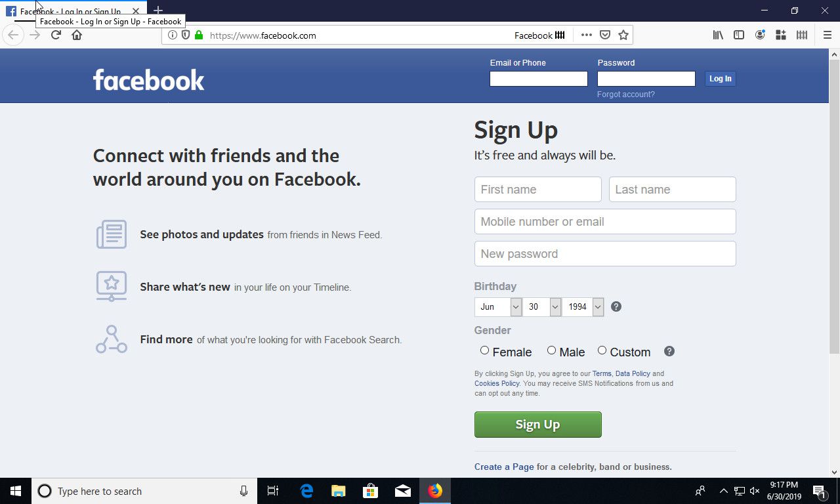The image size is (840, 504).
Task: Open Task View on the taskbar
Action: coord(273,491)
